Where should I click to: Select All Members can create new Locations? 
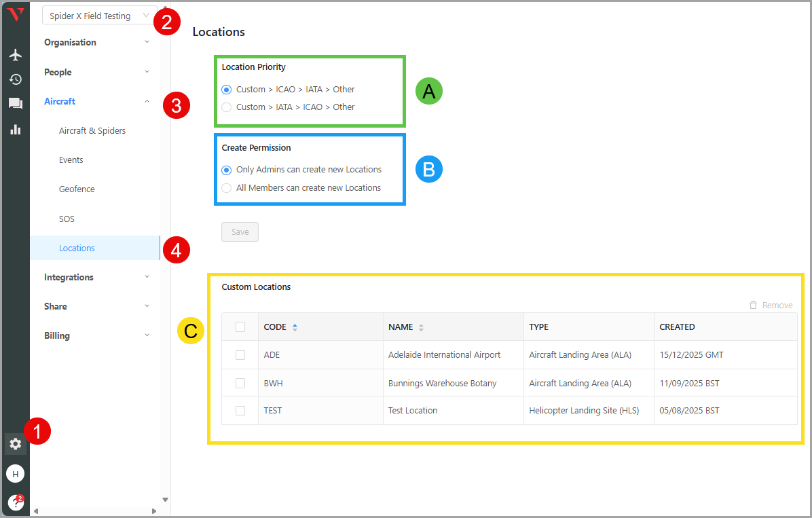(x=227, y=188)
